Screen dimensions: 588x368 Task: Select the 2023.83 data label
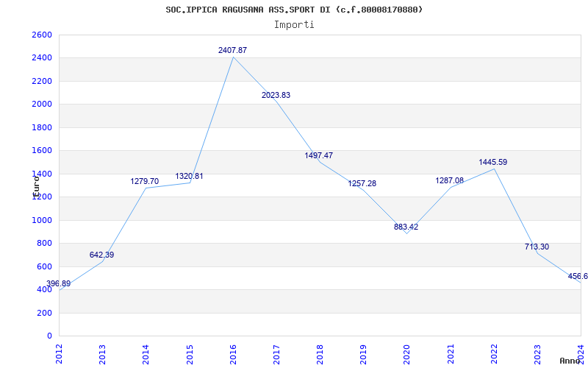pyautogui.click(x=276, y=96)
